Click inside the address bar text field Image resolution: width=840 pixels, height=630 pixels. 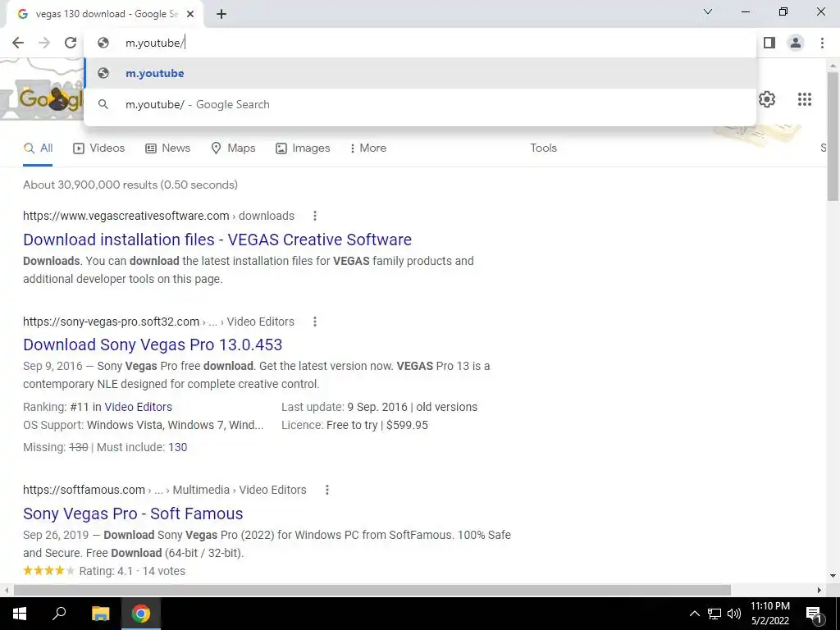point(420,43)
